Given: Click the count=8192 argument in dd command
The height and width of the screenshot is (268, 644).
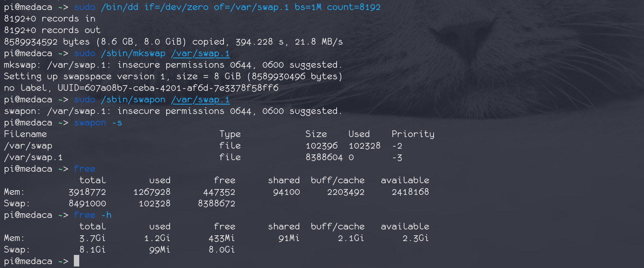Looking at the screenshot, I should 354,7.
